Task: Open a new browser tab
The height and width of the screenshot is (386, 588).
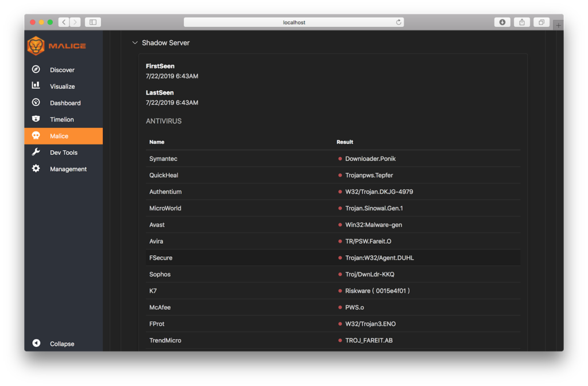Action: (x=558, y=25)
